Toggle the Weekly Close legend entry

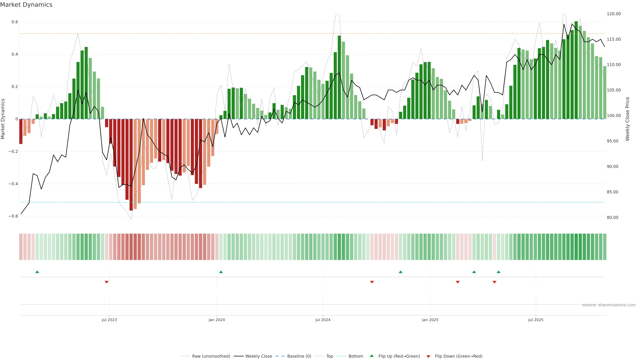point(258,356)
